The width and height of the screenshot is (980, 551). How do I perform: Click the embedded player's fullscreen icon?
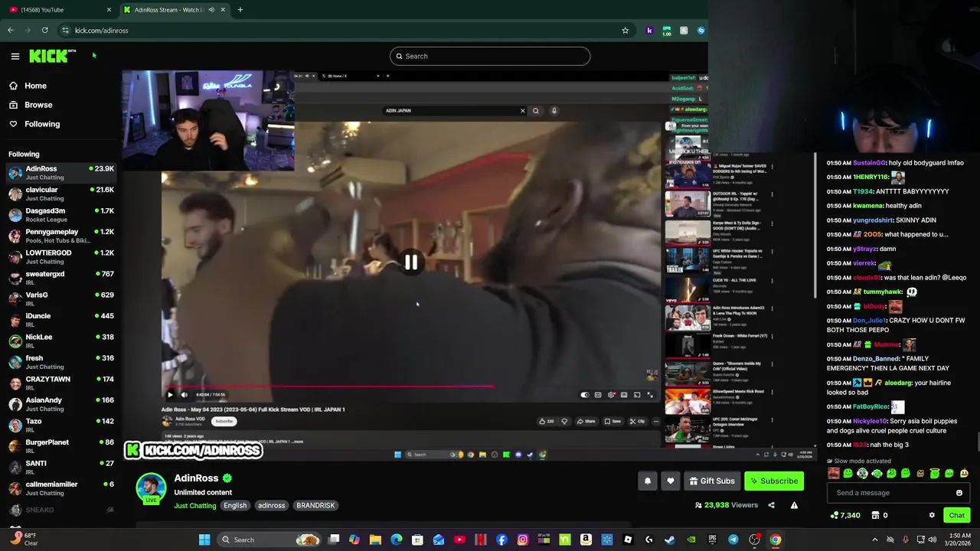(x=650, y=395)
